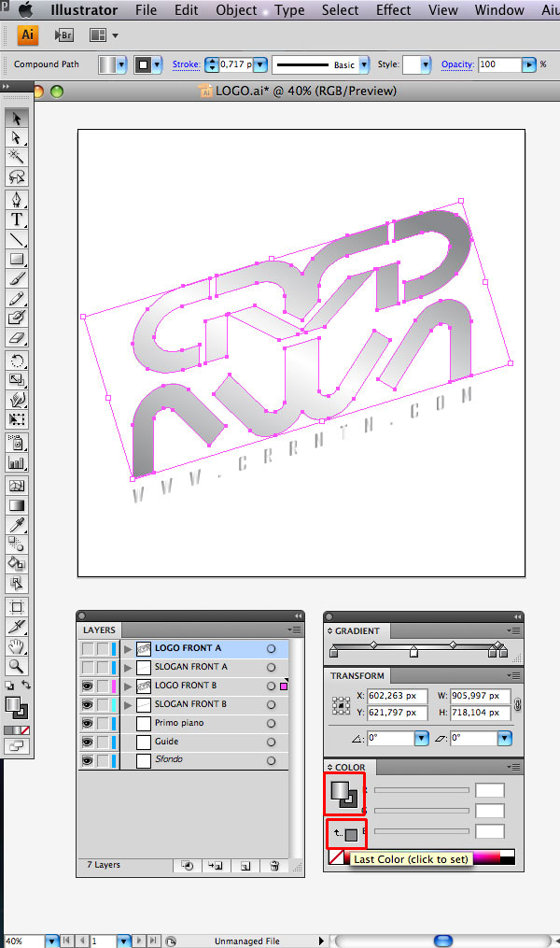The image size is (560, 948).
Task: Toggle lock box for LOGO FRONT B layer
Action: point(103,686)
